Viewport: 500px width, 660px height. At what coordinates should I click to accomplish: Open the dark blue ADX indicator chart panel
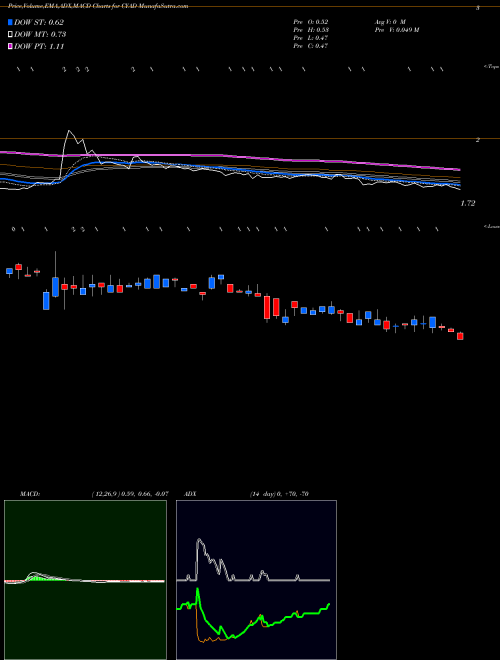point(256,580)
